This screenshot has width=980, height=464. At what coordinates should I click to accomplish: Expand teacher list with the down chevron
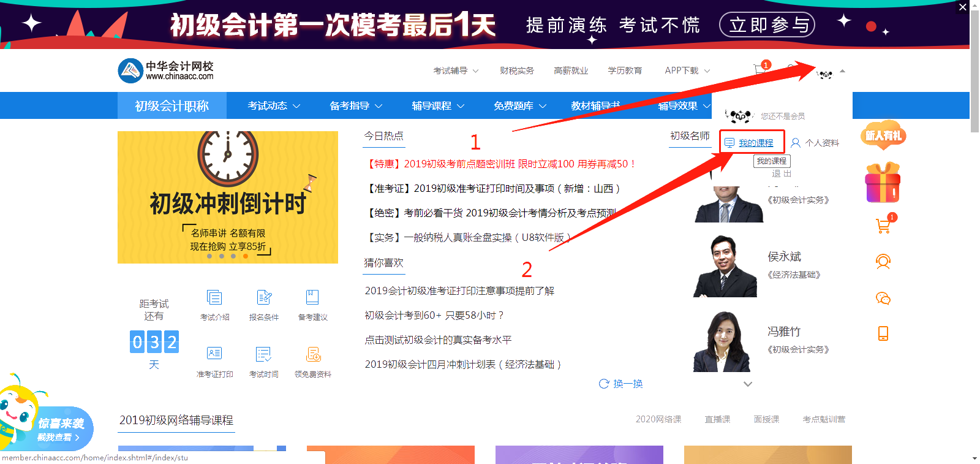point(748,384)
